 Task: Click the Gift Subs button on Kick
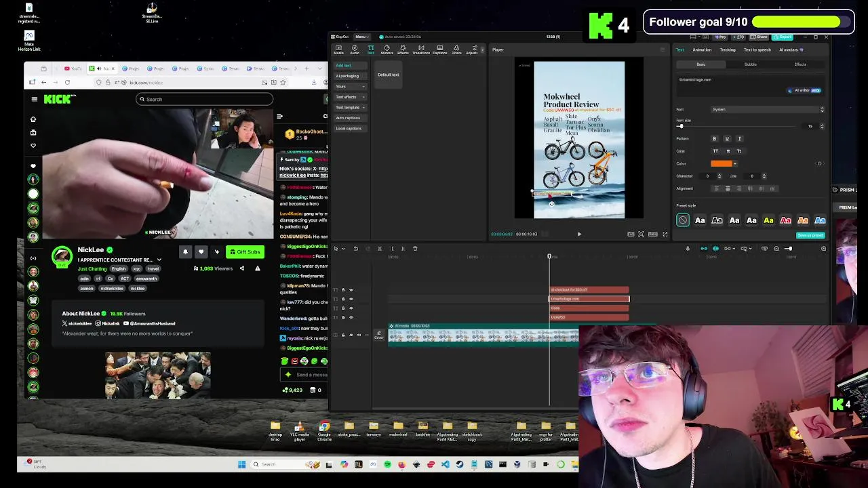(245, 251)
